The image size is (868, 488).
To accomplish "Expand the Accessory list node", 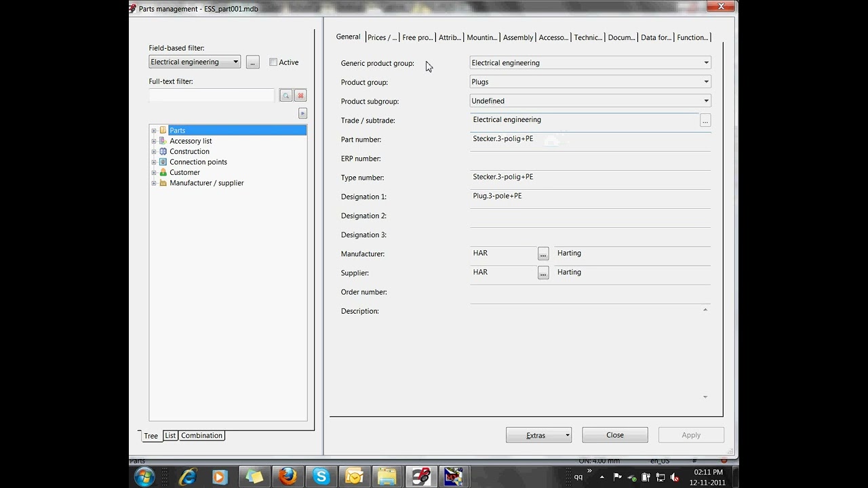I will tap(154, 141).
